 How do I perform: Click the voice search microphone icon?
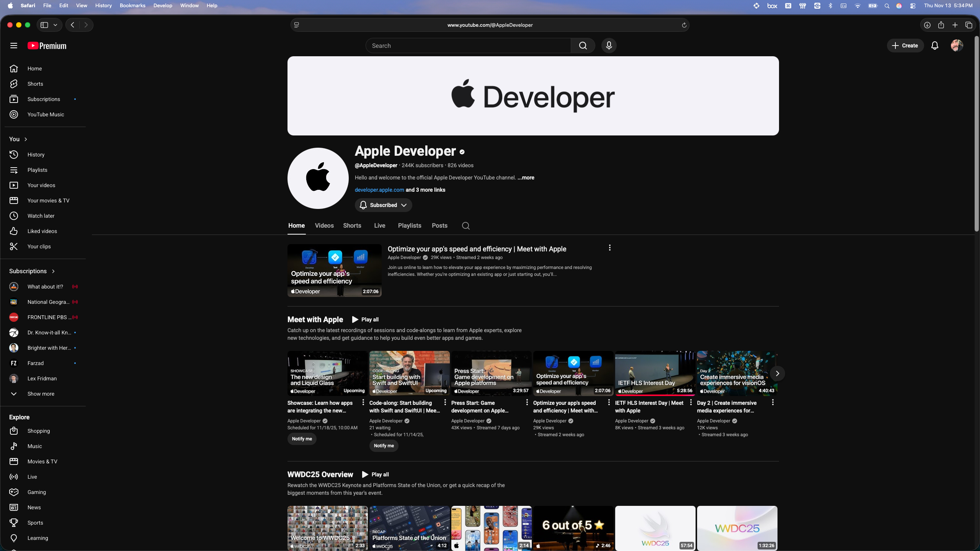609,46
